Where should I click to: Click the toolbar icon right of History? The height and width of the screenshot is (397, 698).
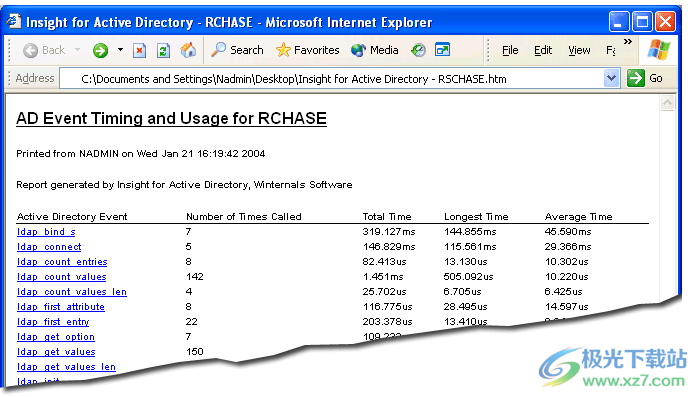(442, 49)
